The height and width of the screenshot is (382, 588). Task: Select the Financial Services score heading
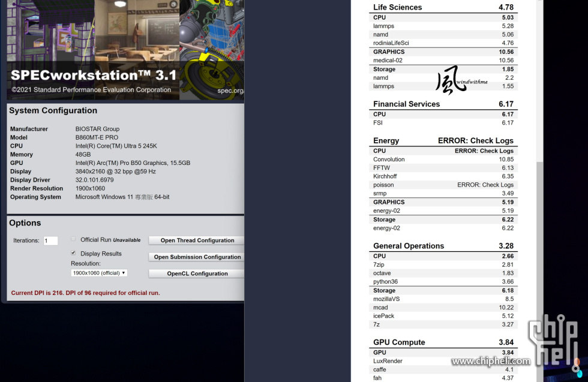[443, 104]
